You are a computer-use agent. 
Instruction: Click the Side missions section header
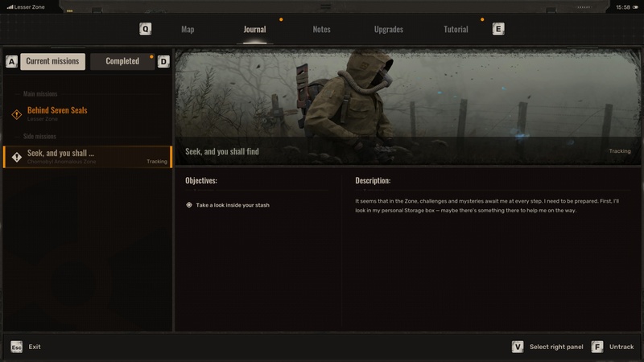(x=39, y=136)
